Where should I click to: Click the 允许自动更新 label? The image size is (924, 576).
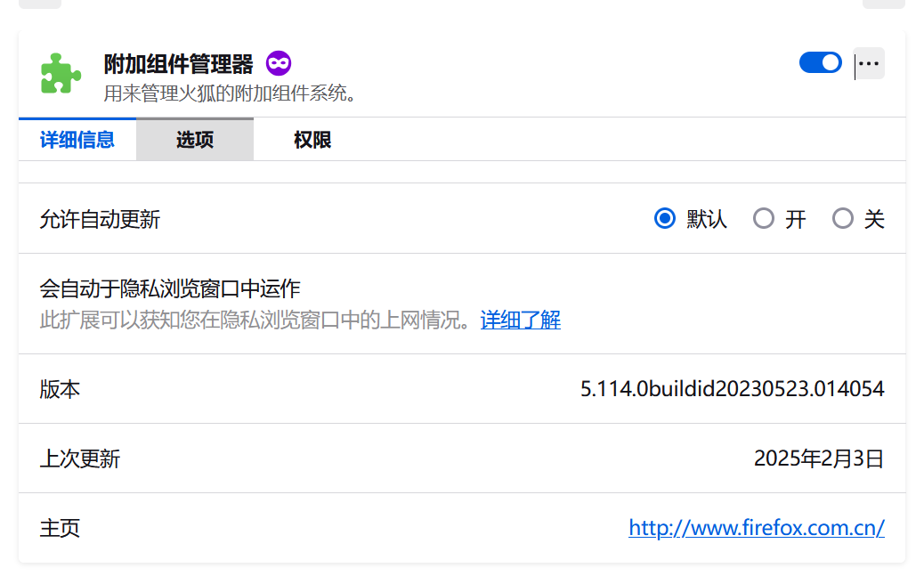coord(100,219)
